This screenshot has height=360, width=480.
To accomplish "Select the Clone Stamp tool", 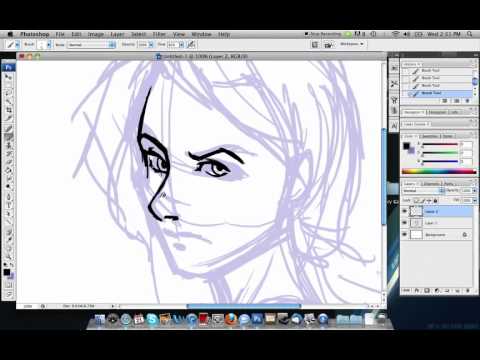I will 9,145.
